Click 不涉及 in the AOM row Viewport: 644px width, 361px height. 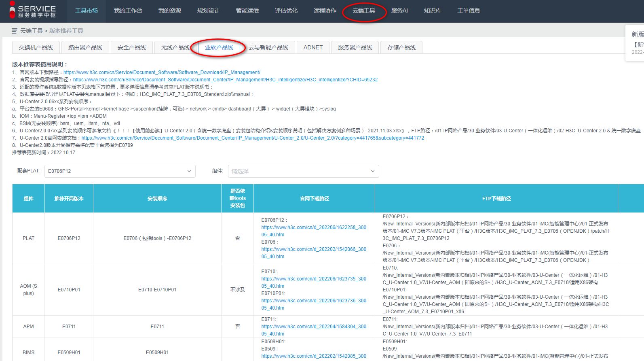click(238, 290)
